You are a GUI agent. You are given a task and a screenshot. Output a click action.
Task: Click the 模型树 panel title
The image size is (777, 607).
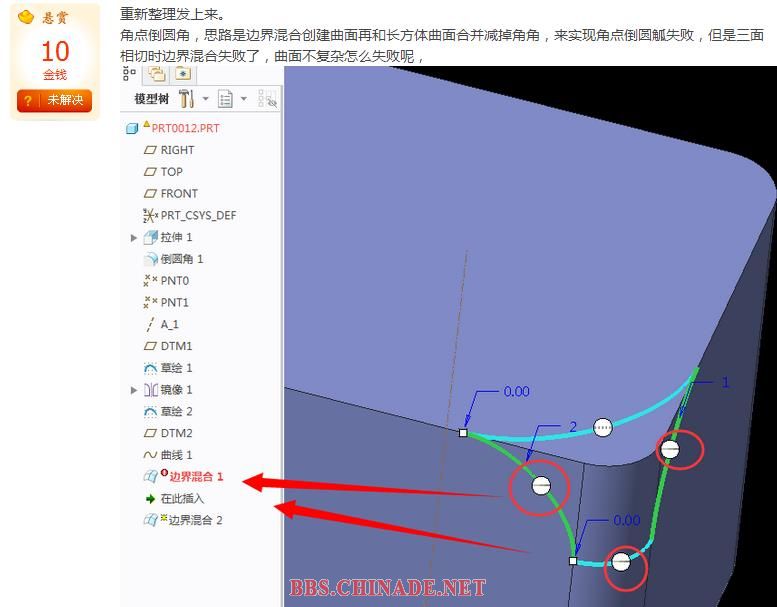152,99
